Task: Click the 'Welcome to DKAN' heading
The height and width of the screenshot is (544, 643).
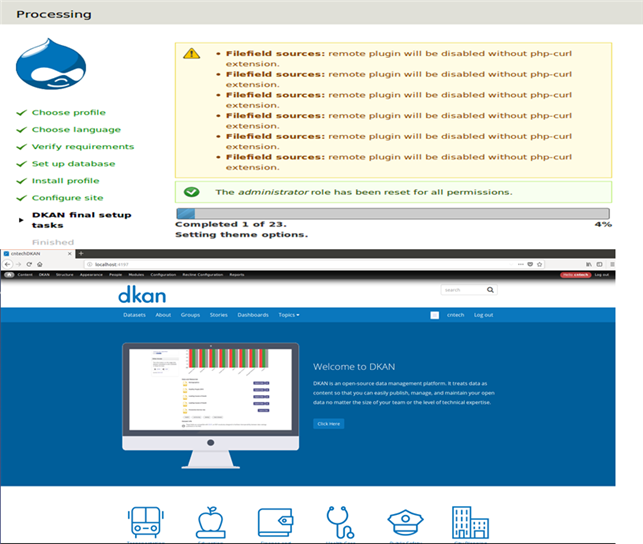Action: click(354, 366)
